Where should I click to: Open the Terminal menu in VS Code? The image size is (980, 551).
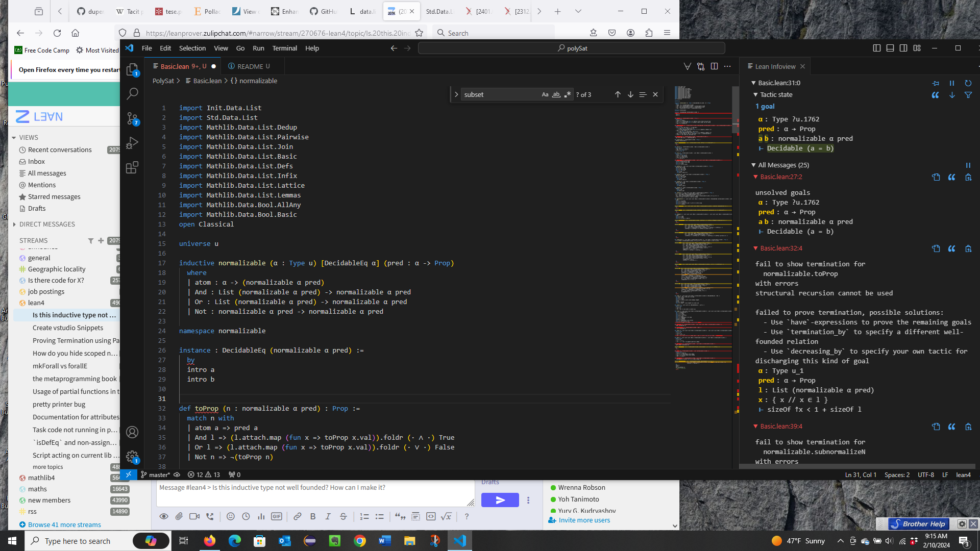[x=285, y=48]
